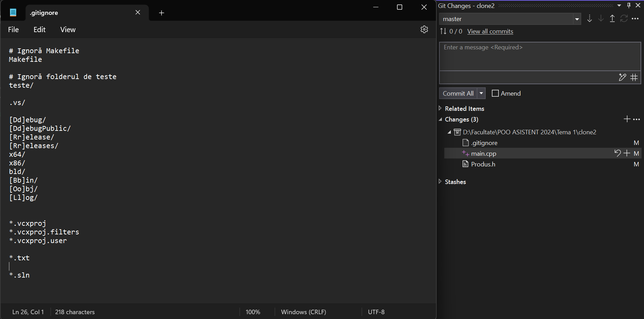Enable the Amend checkbox

point(495,93)
